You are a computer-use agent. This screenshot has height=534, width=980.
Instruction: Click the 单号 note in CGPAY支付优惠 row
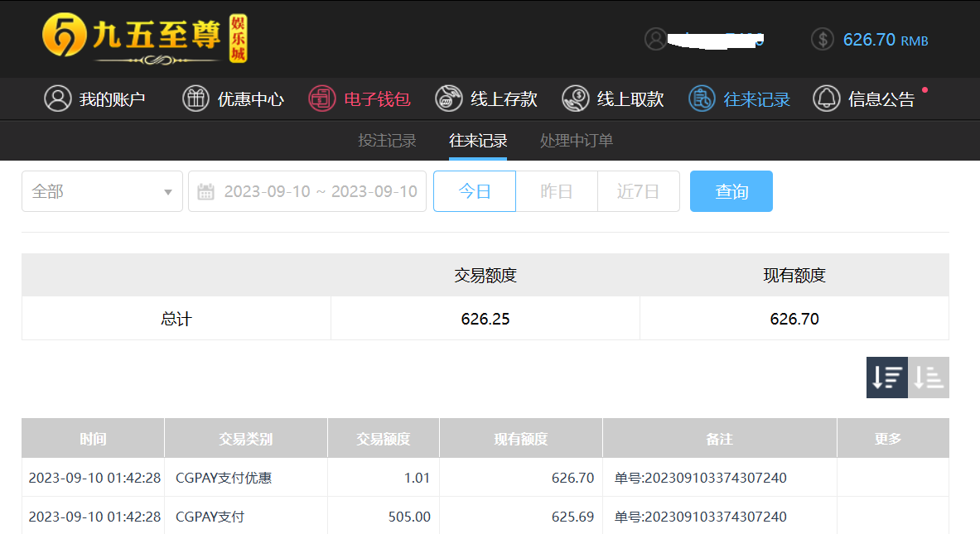(701, 478)
